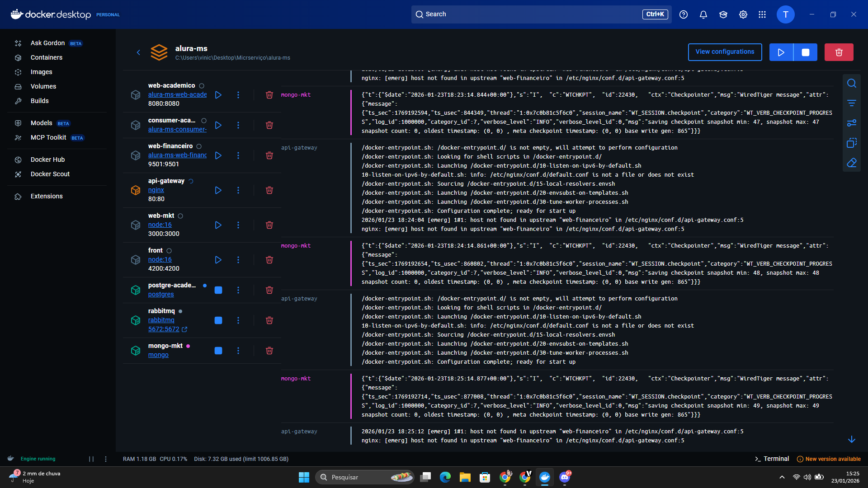Go to Docker Scout
Viewport: 868px width, 488px height.
50,174
